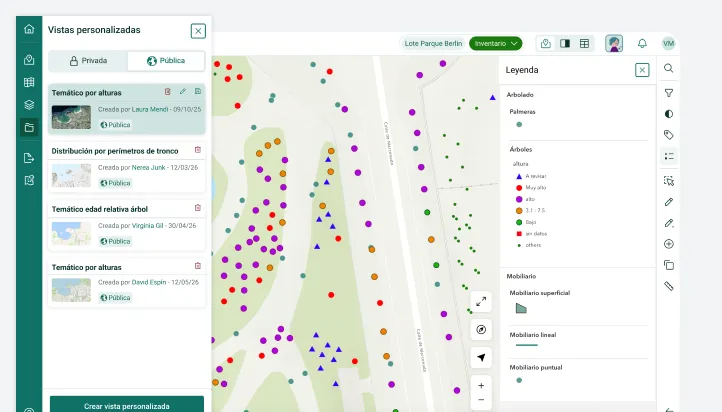
Task: Click Mobiliario lineal line symbol
Action: [x=526, y=345]
